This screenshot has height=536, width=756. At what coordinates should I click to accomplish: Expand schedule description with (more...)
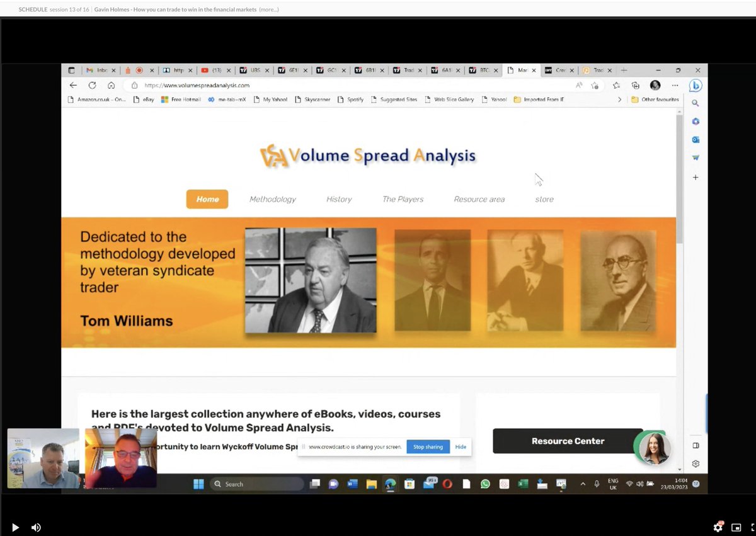point(268,9)
